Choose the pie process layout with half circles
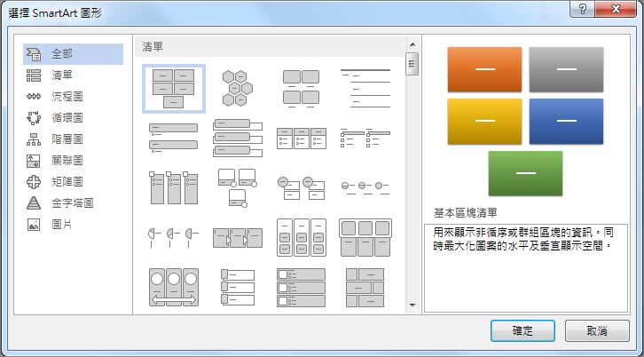The height and width of the screenshot is (357, 644). [174, 238]
